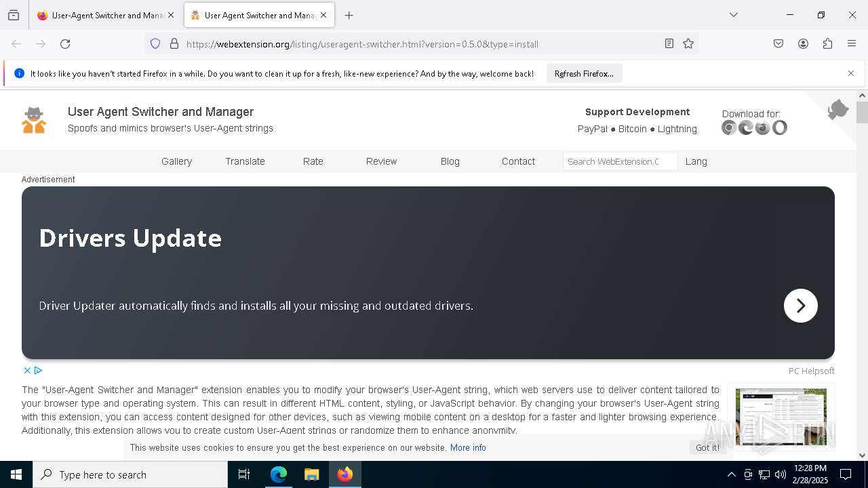The image size is (868, 488).
Task: Download the extension for Opera
Action: click(780, 127)
